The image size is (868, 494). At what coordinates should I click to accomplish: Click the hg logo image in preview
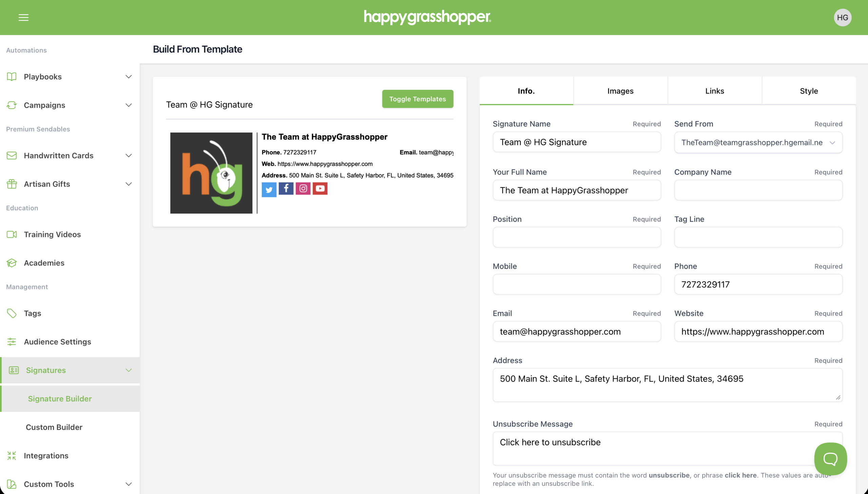click(211, 173)
